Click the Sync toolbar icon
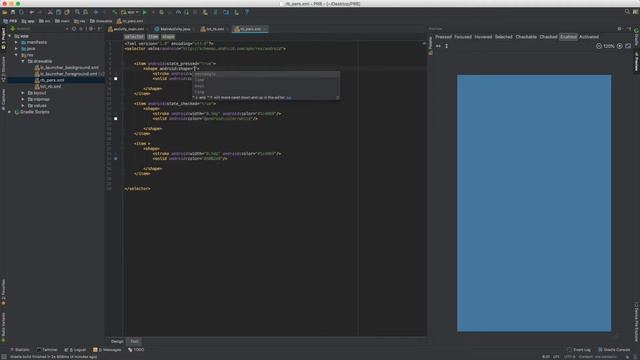This screenshot has height=360, width=640. (21, 12)
